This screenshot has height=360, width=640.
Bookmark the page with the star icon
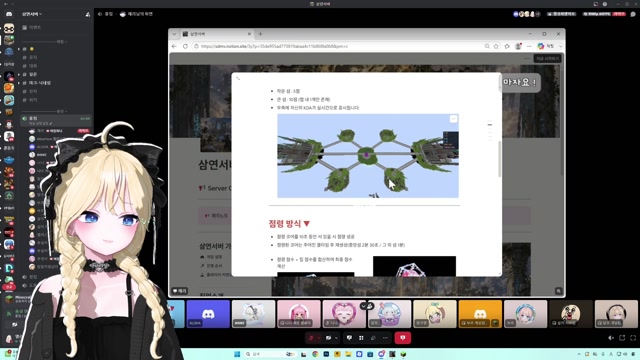496,46
